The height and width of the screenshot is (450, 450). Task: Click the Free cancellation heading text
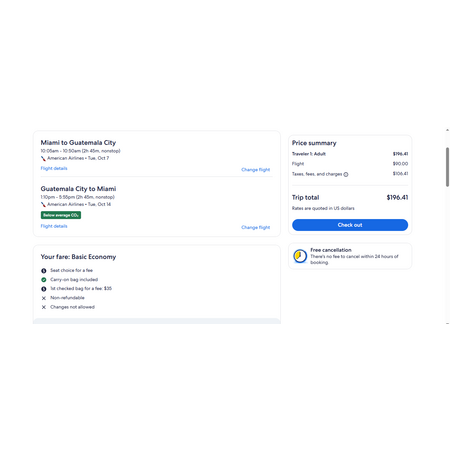pyautogui.click(x=331, y=250)
